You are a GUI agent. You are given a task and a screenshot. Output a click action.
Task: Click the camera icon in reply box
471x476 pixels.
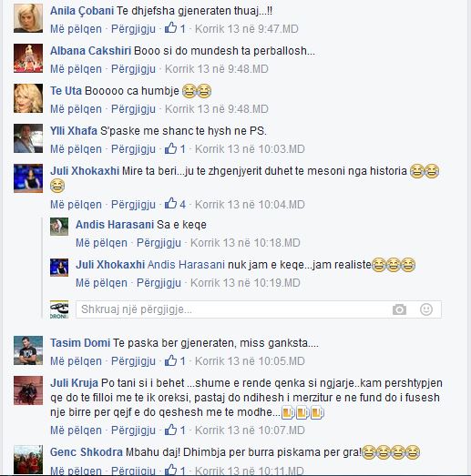coord(399,309)
